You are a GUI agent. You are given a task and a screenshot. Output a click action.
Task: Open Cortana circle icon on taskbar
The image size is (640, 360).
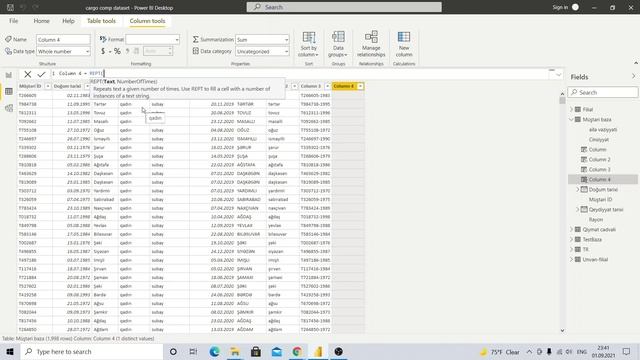pyautogui.click(x=173, y=351)
